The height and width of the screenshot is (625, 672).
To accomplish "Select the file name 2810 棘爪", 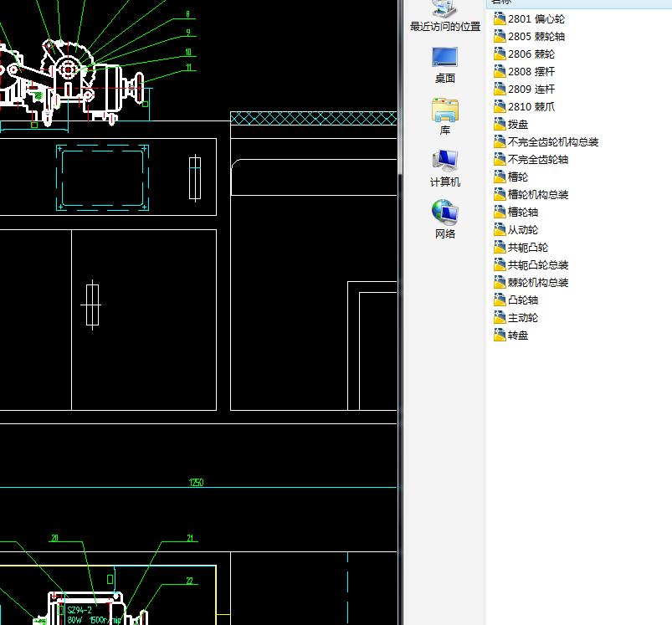I will tap(531, 106).
